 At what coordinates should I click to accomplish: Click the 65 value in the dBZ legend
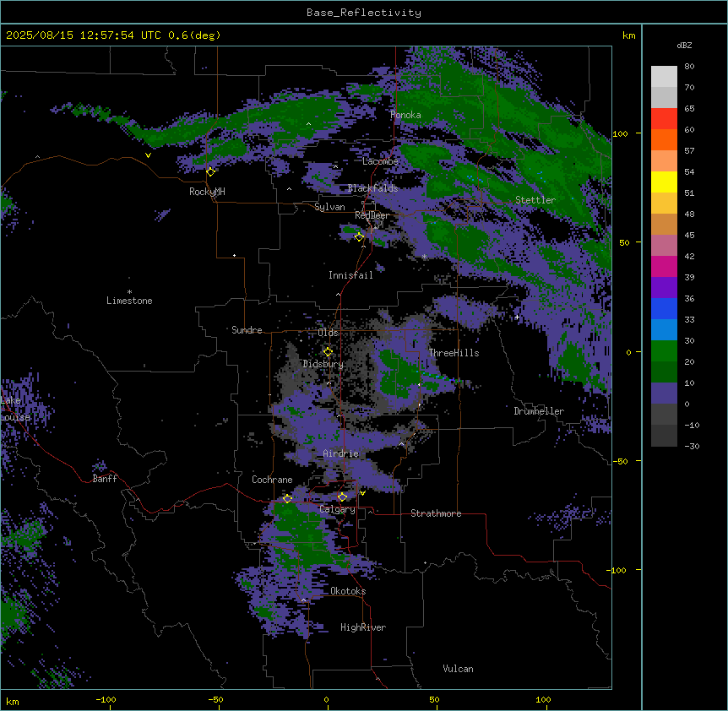(689, 109)
